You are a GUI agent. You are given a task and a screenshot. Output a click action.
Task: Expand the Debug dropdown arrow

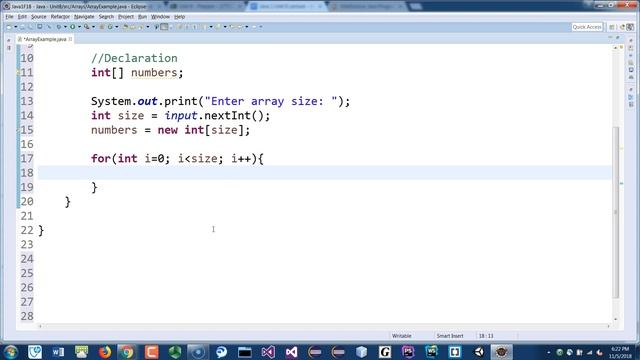pyautogui.click(x=65, y=27)
